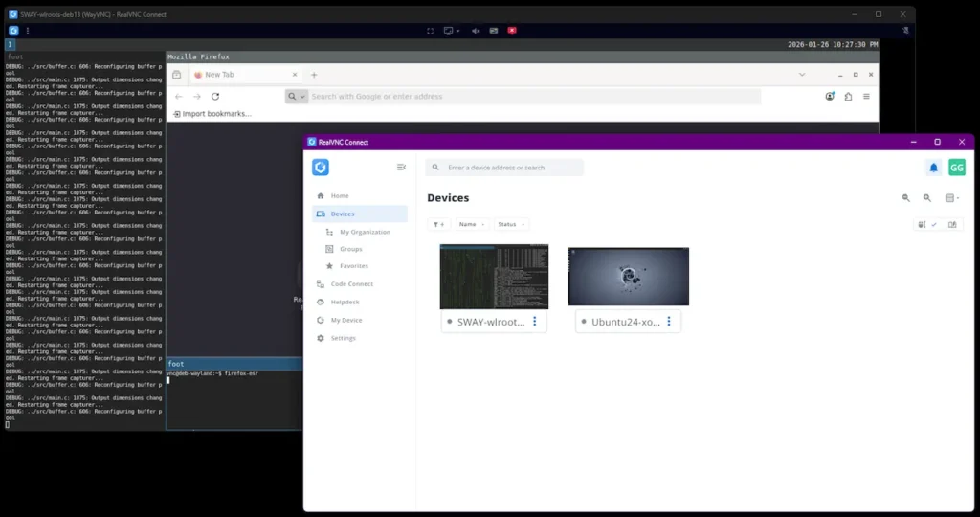Open the view layout dropdown in Devices
This screenshot has height=517, width=980.
[x=952, y=198]
